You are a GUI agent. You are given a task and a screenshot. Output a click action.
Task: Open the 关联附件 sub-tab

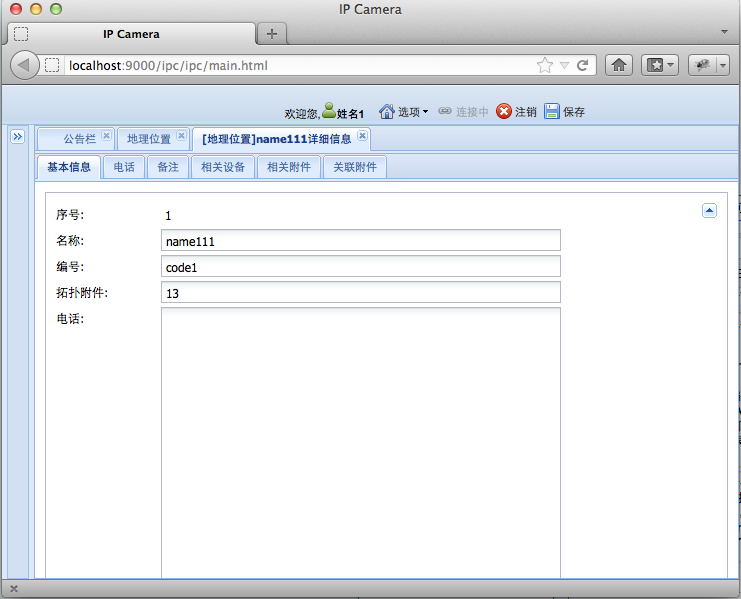coord(355,167)
